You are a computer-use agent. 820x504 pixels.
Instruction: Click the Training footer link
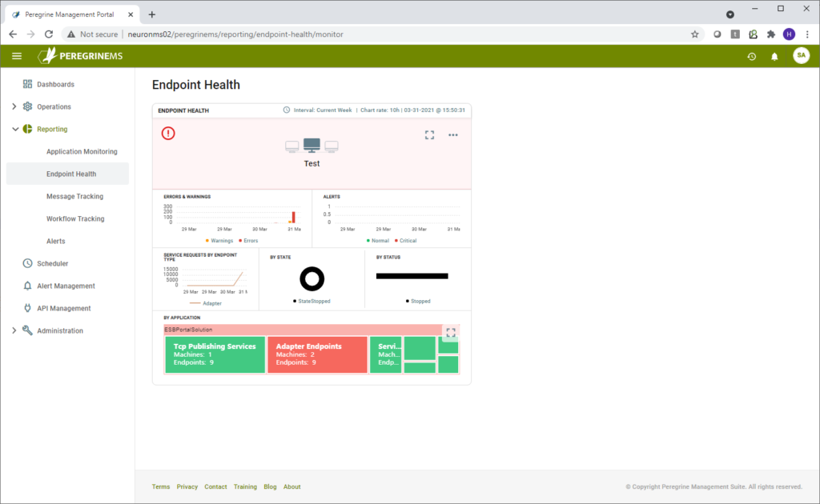point(245,486)
